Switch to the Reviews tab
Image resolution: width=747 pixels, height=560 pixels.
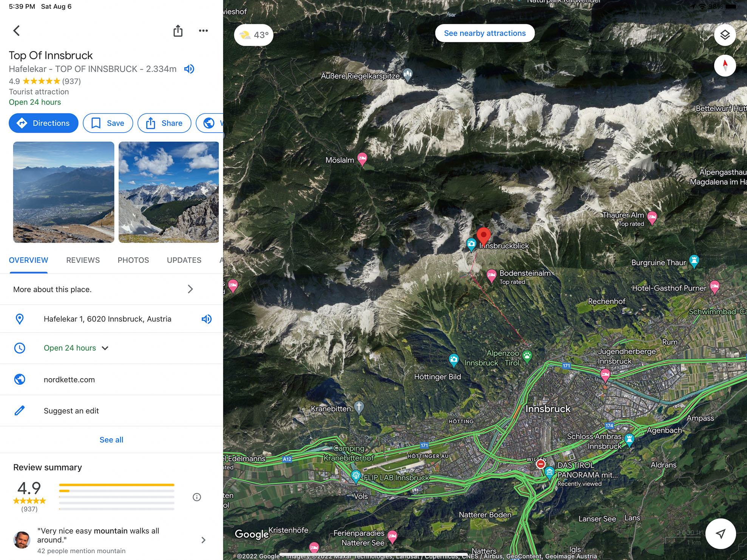[x=83, y=260]
